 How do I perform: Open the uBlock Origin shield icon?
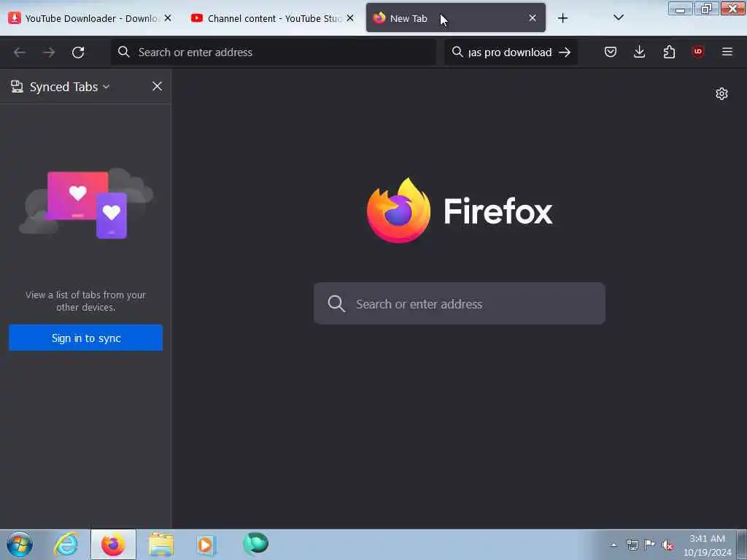pyautogui.click(x=698, y=52)
